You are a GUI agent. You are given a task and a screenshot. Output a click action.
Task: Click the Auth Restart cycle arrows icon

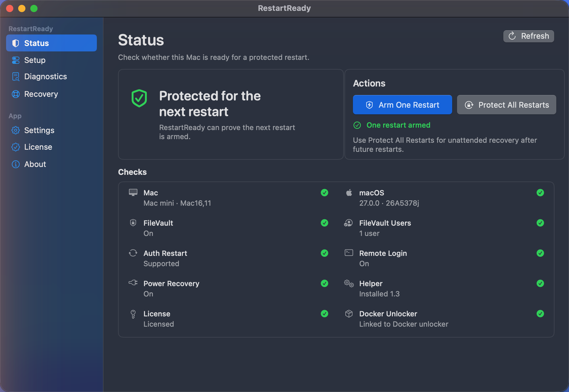pos(133,253)
